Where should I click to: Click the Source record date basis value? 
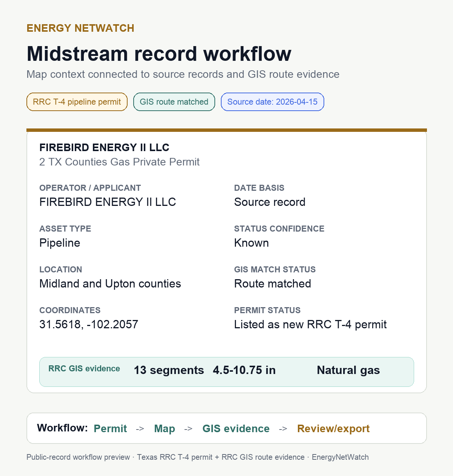(270, 202)
